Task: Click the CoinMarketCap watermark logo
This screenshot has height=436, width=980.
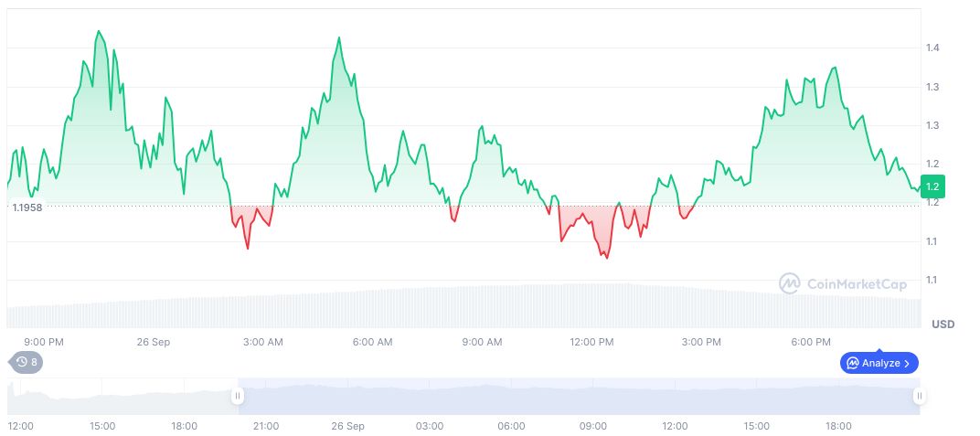Action: 843,284
